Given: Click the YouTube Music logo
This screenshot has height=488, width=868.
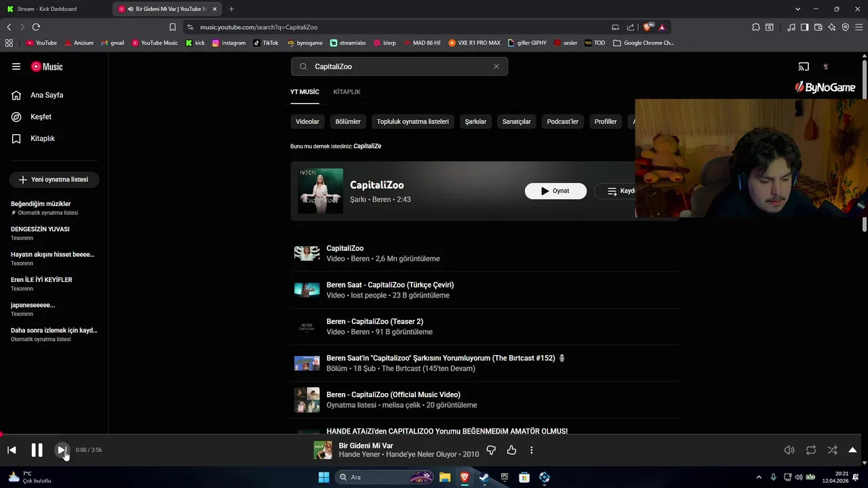Looking at the screenshot, I should click(x=47, y=66).
